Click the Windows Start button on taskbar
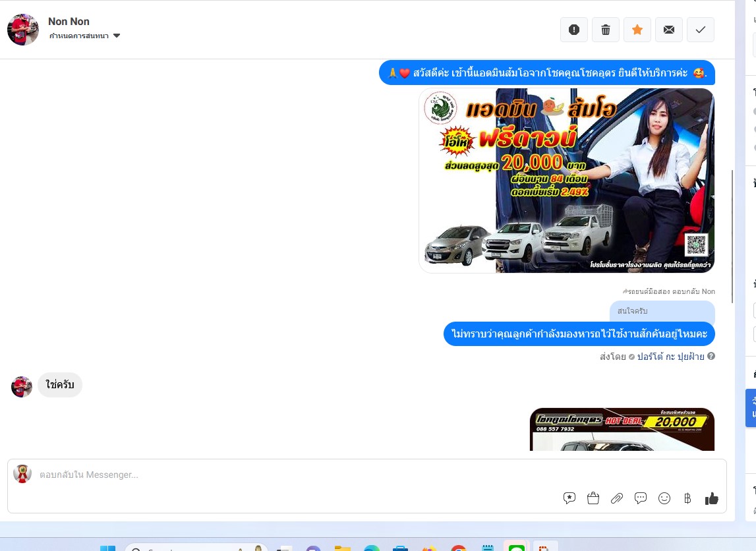The width and height of the screenshot is (756, 551). coord(107,548)
